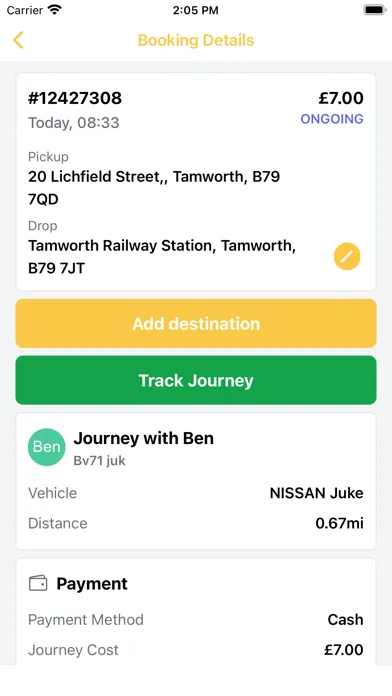Select booking number #12427308
The height and width of the screenshot is (696, 392).
pos(75,98)
